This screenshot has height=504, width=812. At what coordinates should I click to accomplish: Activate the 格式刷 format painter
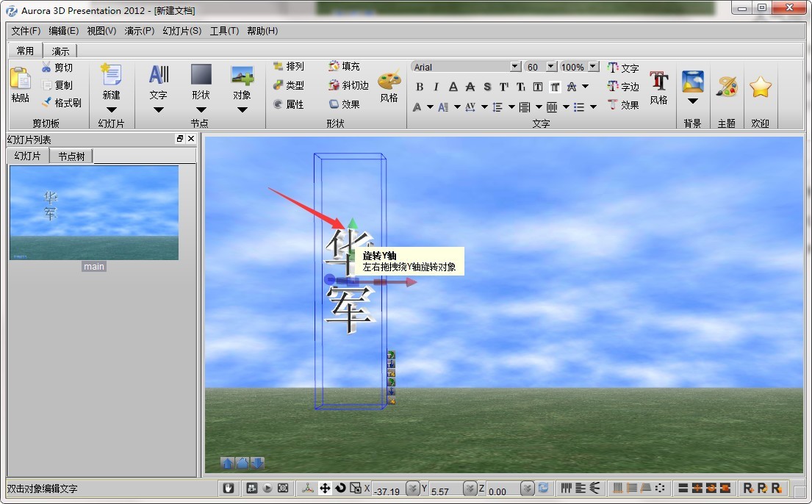click(62, 102)
